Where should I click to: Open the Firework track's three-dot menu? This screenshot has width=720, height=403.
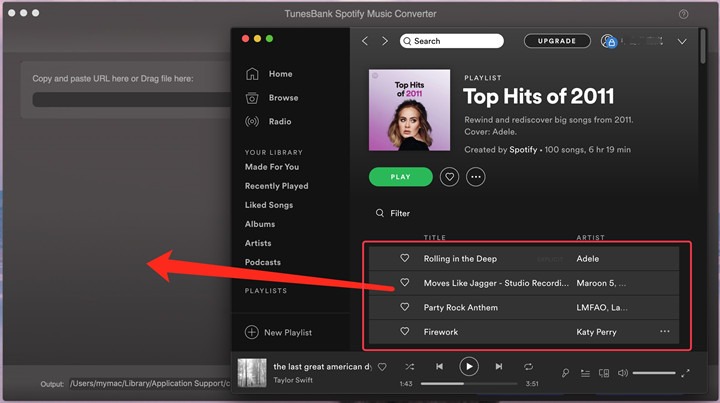point(665,332)
